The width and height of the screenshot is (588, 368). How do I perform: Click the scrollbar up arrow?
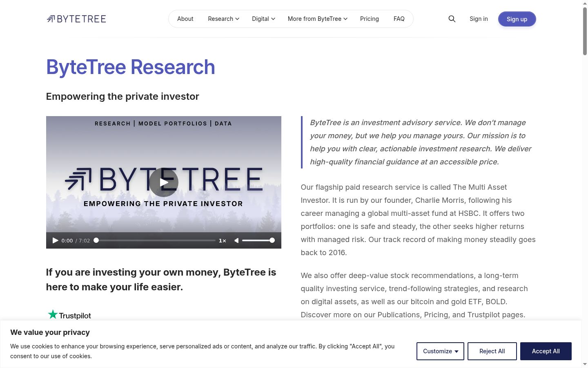585,3
